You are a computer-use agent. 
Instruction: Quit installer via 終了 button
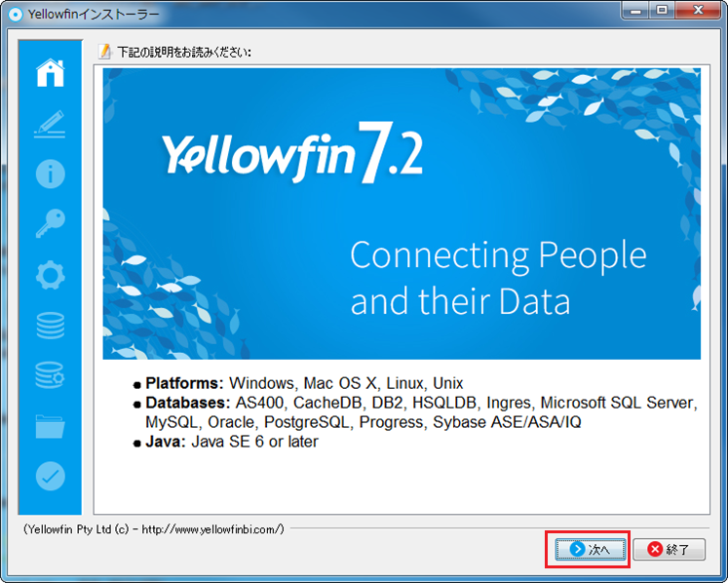[669, 550]
